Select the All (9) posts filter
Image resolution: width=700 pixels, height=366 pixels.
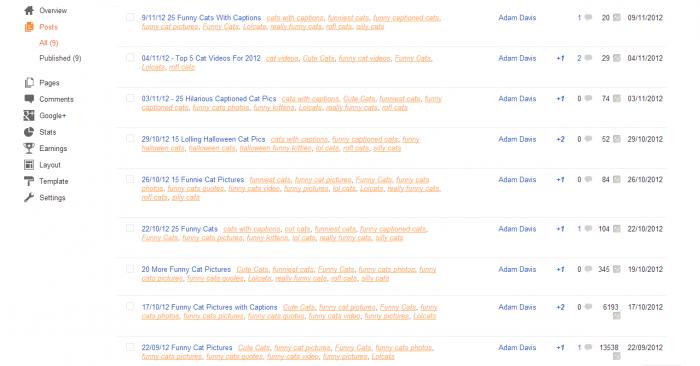tap(49, 43)
